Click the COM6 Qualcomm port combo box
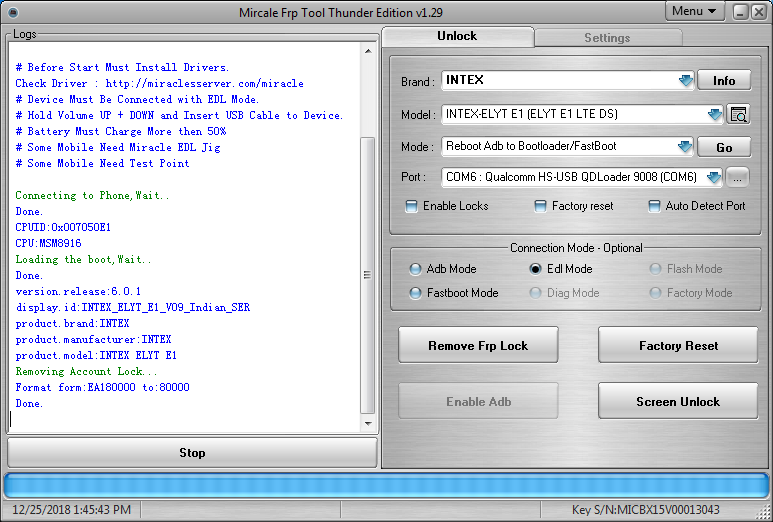This screenshot has height=522, width=773. click(x=582, y=177)
